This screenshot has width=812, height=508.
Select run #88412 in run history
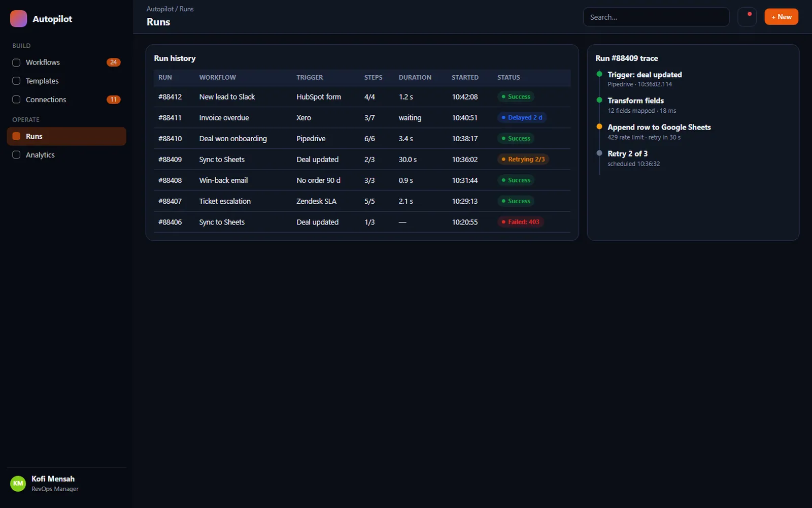[x=362, y=97]
